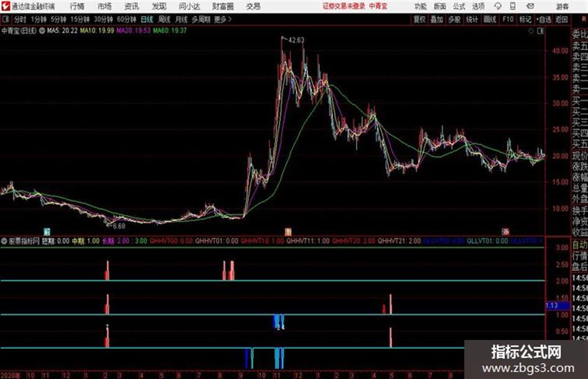
Task: Switch to 30分钟 period
Action: (x=103, y=19)
